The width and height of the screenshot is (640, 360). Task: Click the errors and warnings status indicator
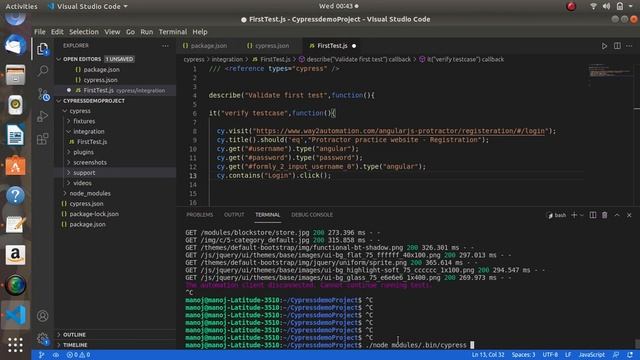pyautogui.click(x=78, y=355)
